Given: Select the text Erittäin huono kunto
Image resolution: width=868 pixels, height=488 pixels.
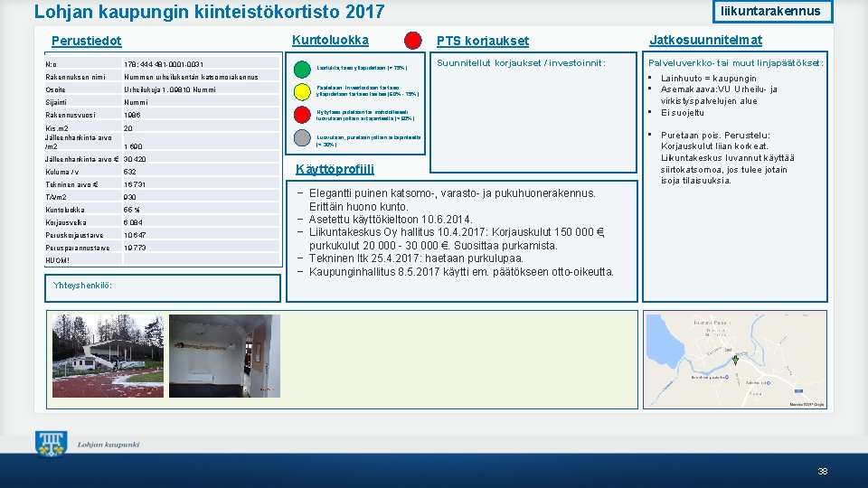Looking at the screenshot, I should [359, 207].
